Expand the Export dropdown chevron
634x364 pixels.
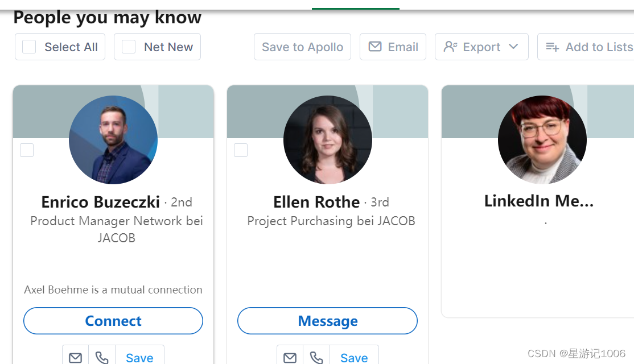click(x=513, y=47)
